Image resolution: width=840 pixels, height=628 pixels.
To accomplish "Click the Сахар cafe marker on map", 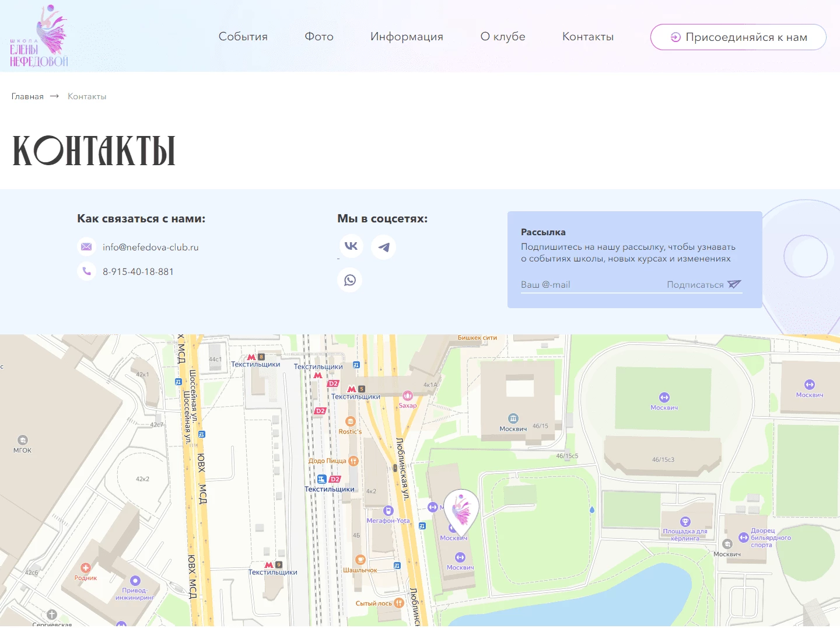I will coord(408,396).
